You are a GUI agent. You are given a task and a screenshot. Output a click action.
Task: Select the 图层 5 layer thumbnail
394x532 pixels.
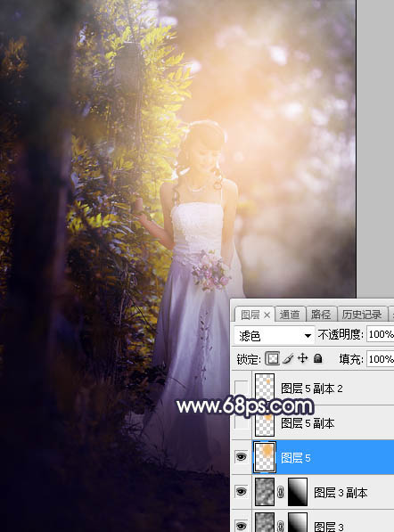pyautogui.click(x=265, y=457)
